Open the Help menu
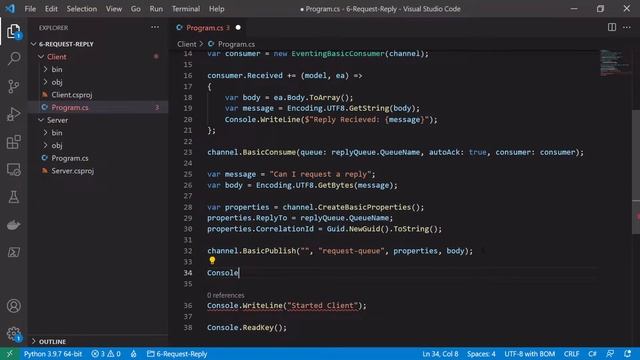 click(216, 9)
